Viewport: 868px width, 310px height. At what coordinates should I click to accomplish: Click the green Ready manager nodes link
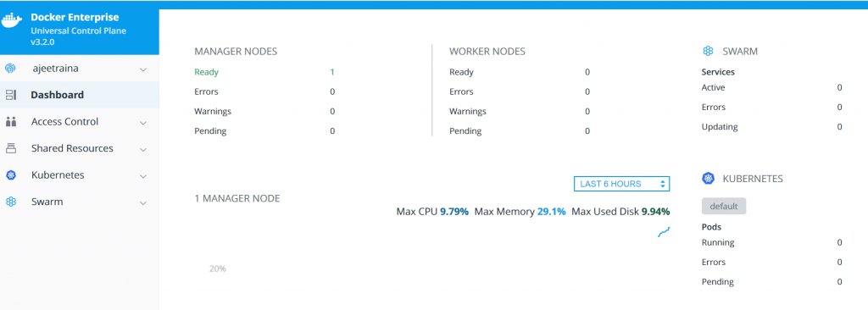pyautogui.click(x=207, y=72)
